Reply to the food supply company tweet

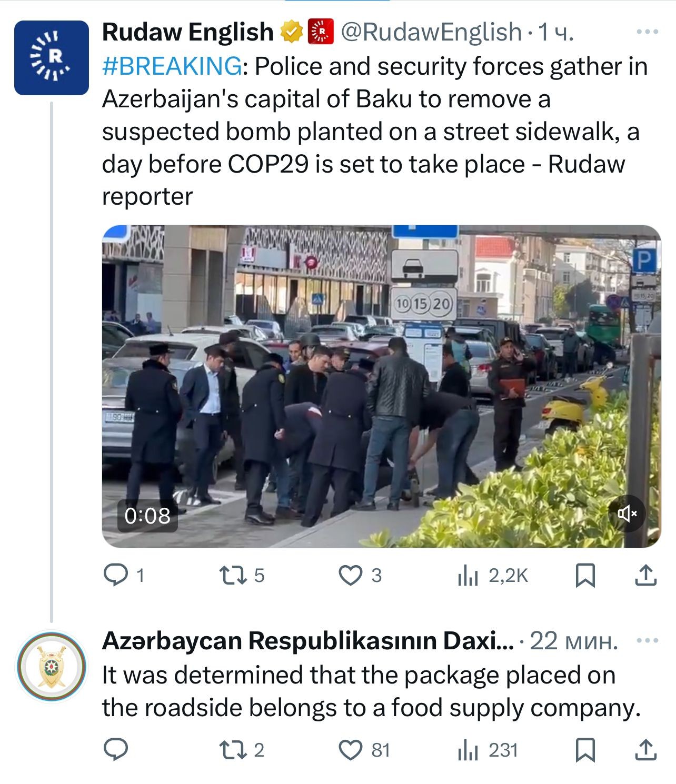coord(115,750)
